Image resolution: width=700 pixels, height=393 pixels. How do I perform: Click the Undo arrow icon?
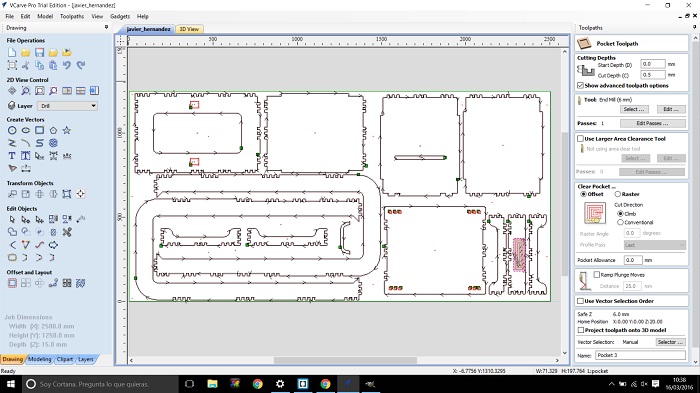pos(67,66)
